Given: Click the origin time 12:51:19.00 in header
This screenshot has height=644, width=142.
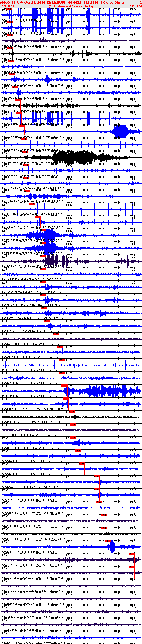Looking at the screenshot, I should click(x=55, y=2).
